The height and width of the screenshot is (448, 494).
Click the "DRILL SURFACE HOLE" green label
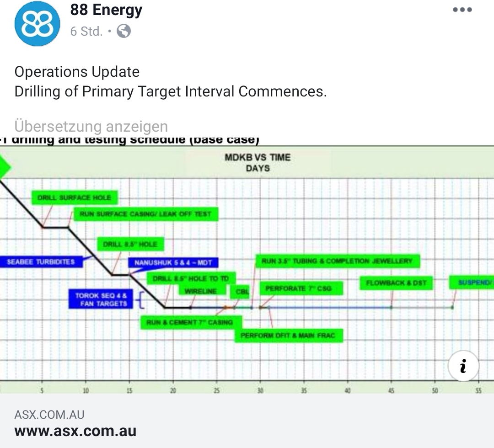click(74, 197)
